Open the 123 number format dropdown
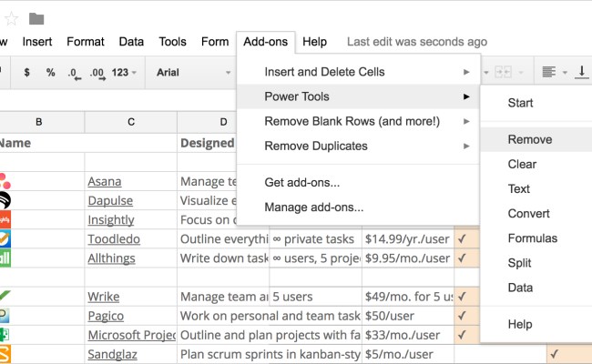 (125, 72)
